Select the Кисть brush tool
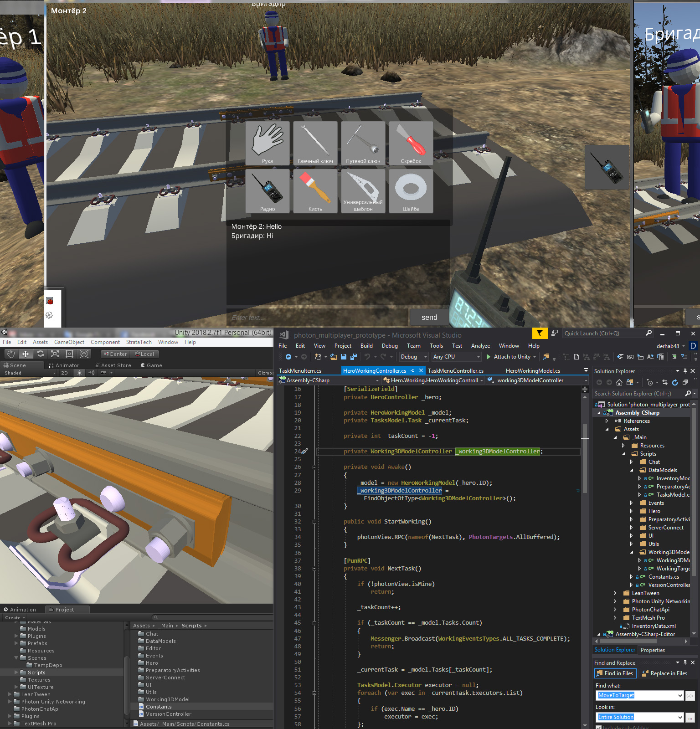Screen dimensions: 700x729 (315, 191)
